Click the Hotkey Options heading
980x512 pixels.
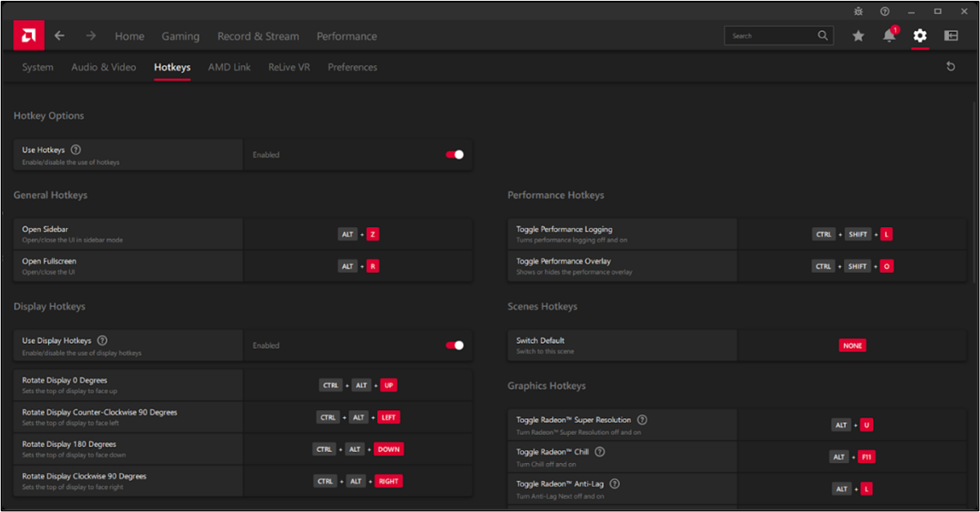pos(49,115)
